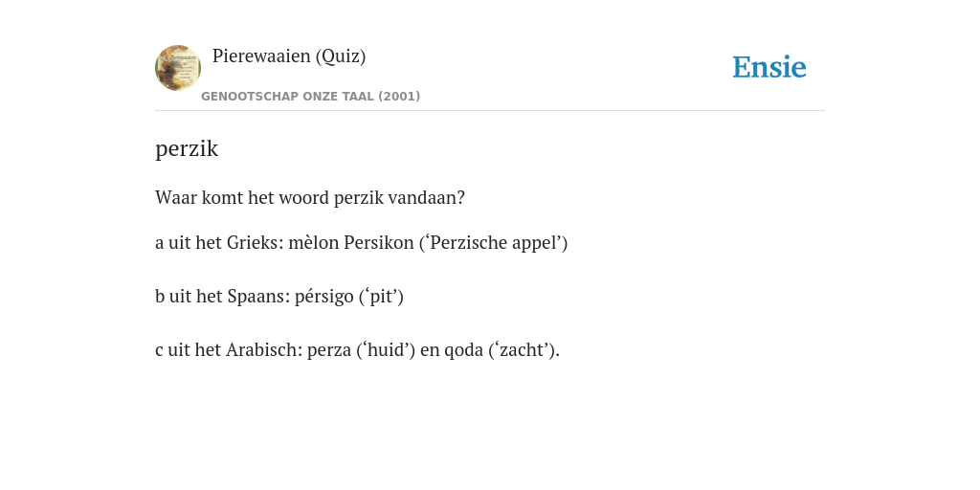Viewport: 980px width, 490px height.
Task: Choose answer a uit het Grieks
Action: (x=361, y=242)
